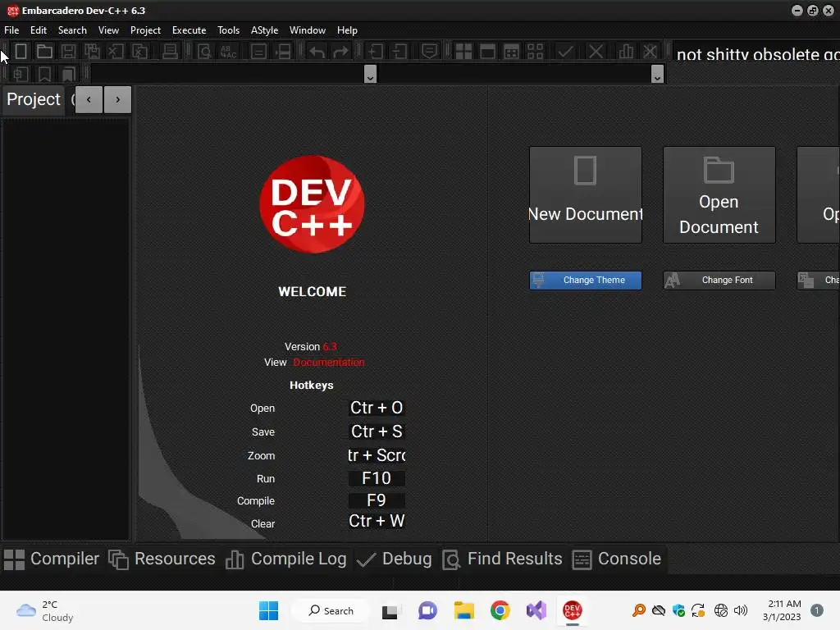
Task: Click the Change Font button
Action: 719,281
